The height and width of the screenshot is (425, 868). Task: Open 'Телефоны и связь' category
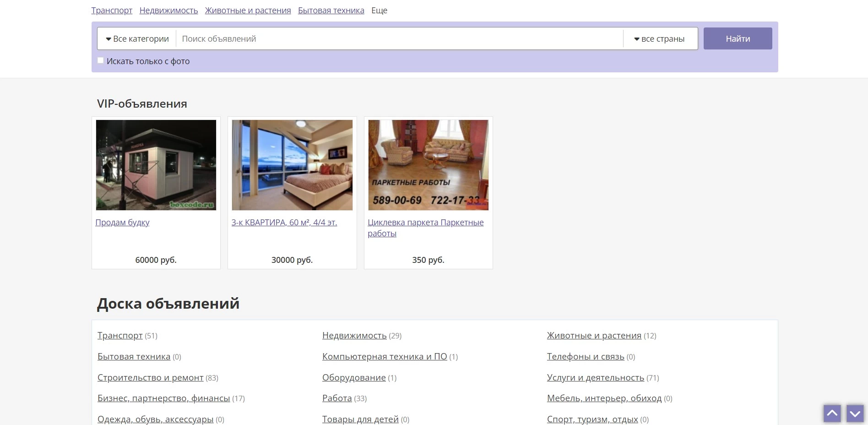(586, 357)
